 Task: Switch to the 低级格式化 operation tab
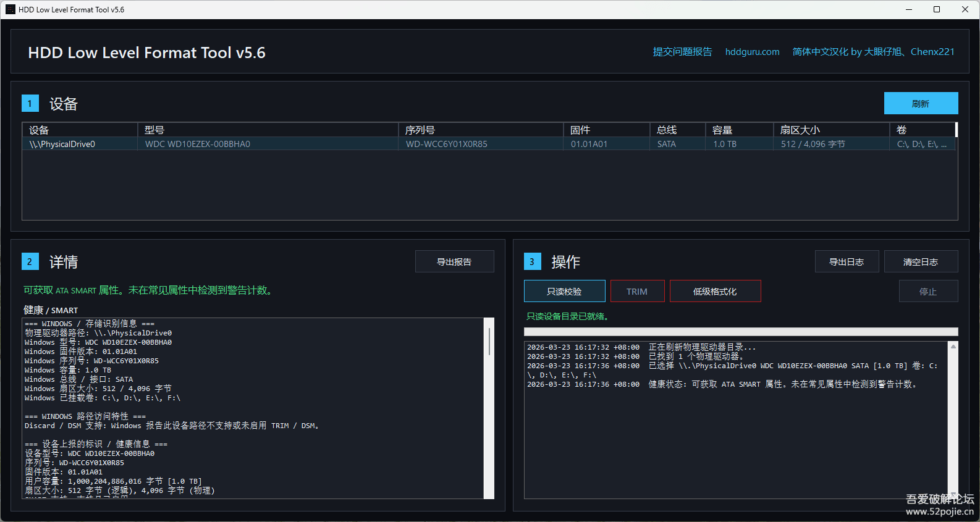tap(715, 291)
